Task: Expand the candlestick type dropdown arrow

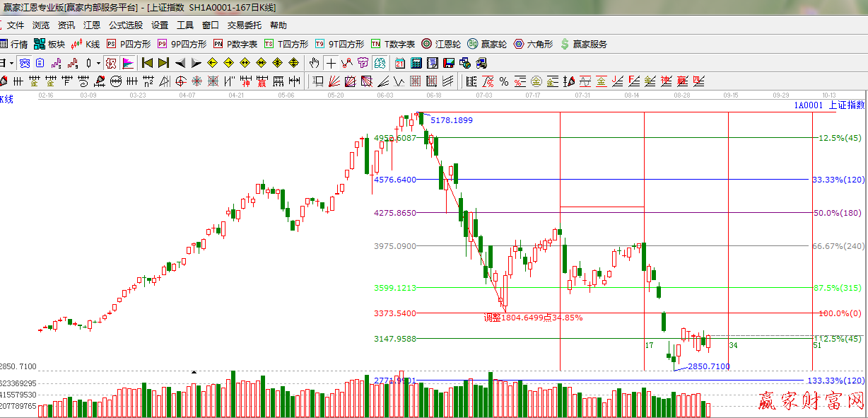Action: click(x=98, y=63)
